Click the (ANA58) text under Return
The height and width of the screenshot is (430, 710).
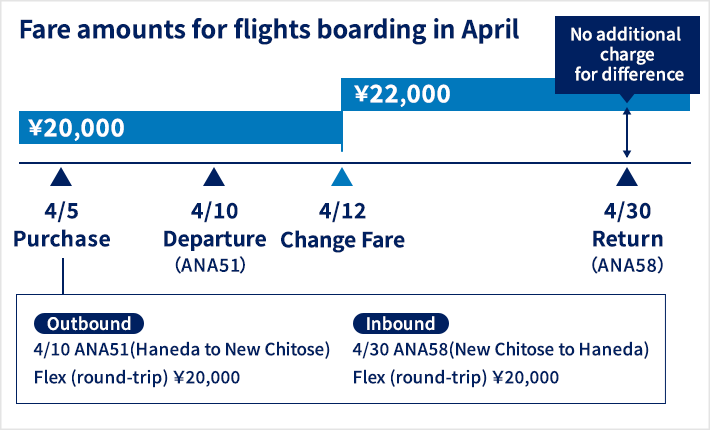[628, 265]
